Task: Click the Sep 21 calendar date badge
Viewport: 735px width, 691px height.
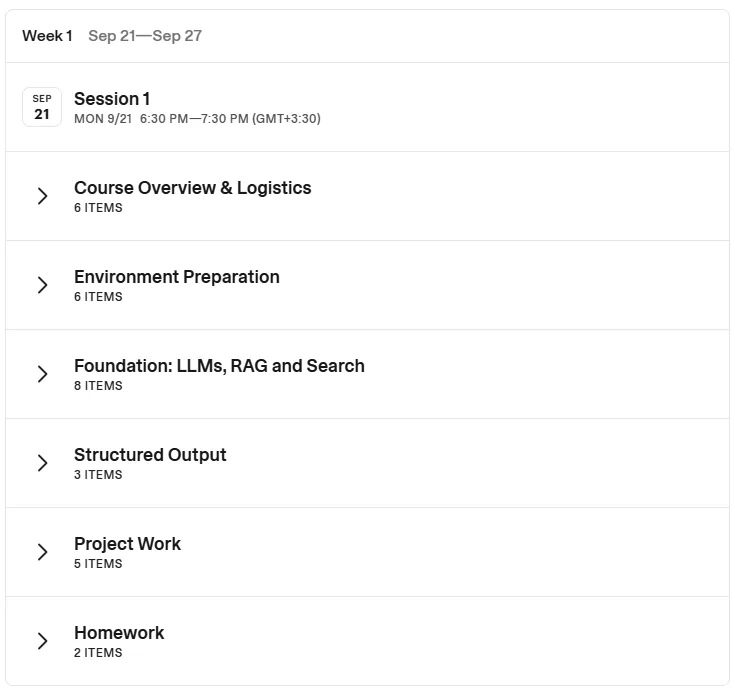Action: point(42,107)
